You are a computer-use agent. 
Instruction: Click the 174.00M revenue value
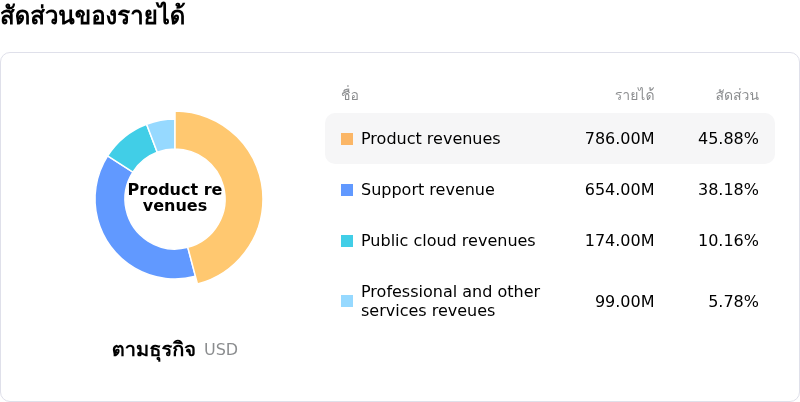coord(619,241)
